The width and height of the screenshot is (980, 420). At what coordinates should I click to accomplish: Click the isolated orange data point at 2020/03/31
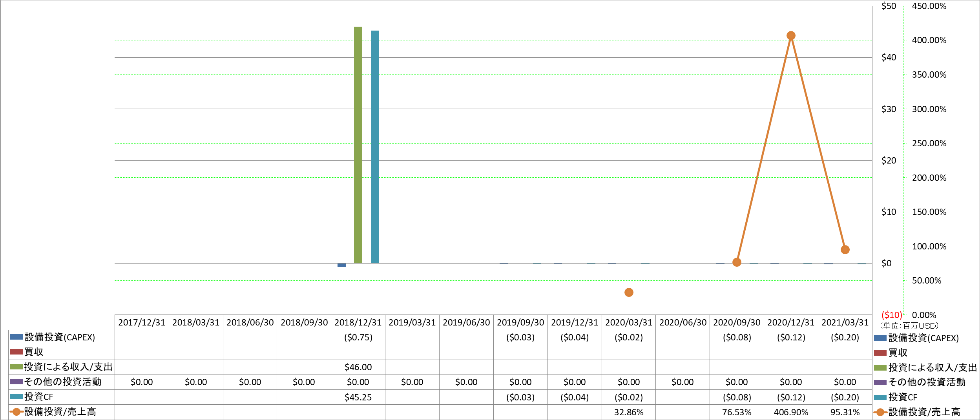[x=629, y=293]
